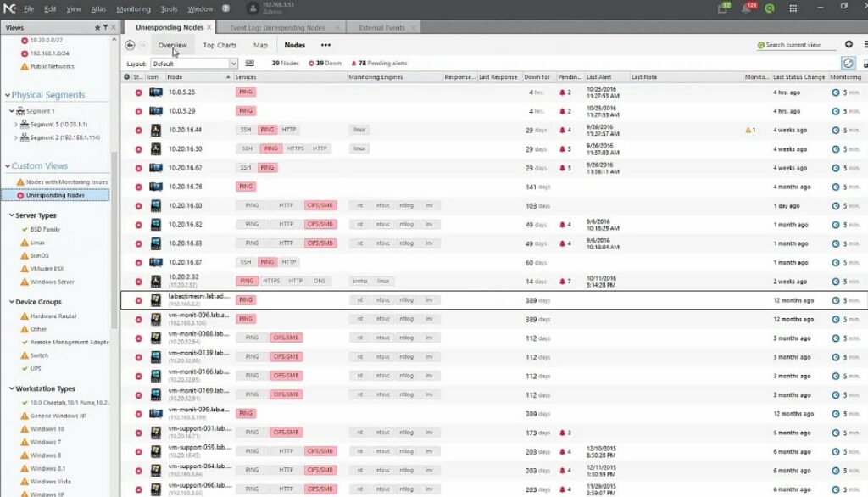Collapse the Workstation Types group
The width and height of the screenshot is (868, 497).
tap(12, 389)
